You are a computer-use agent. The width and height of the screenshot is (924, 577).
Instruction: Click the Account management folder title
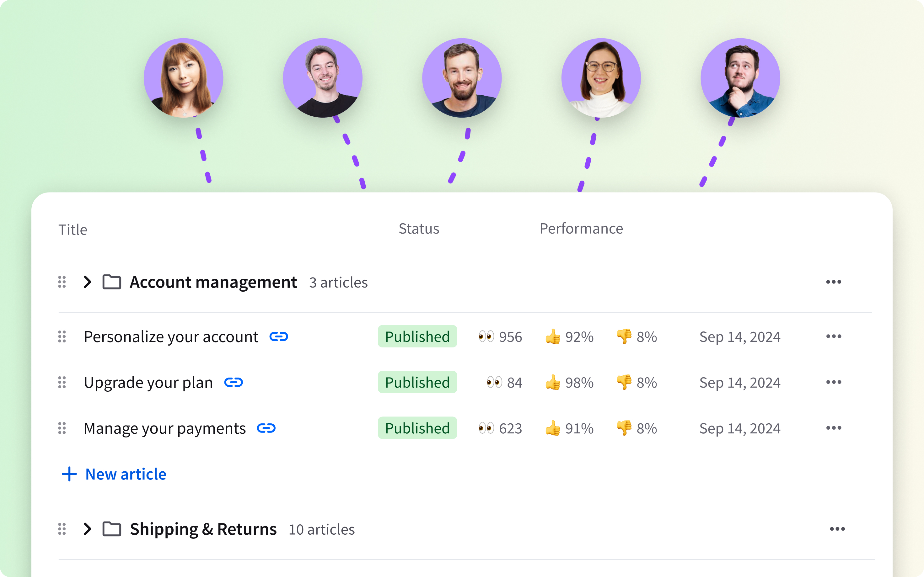[213, 282]
